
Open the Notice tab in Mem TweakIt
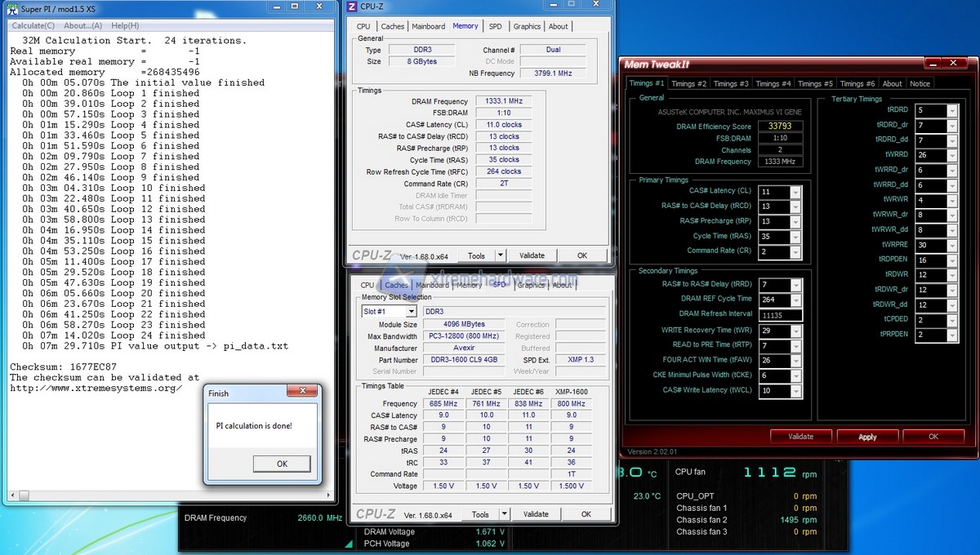pyautogui.click(x=920, y=83)
